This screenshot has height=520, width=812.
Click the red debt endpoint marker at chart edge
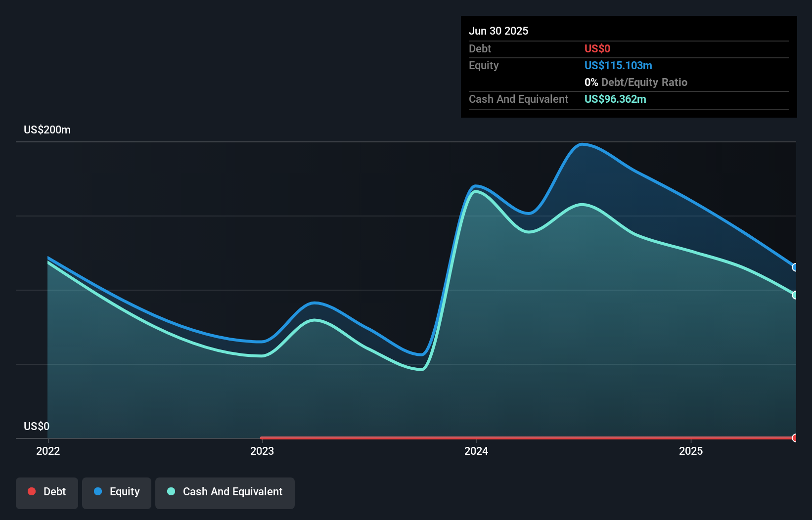795,438
